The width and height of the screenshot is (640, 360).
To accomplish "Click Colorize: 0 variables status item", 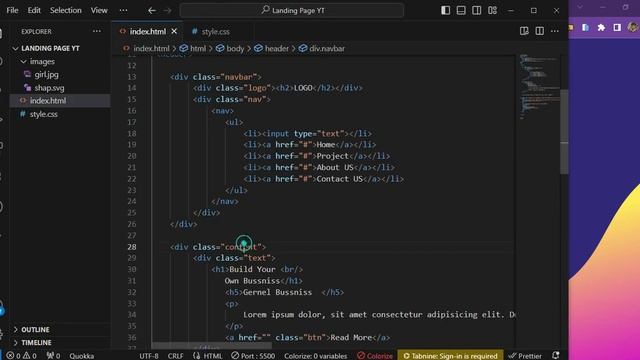I will [316, 356].
